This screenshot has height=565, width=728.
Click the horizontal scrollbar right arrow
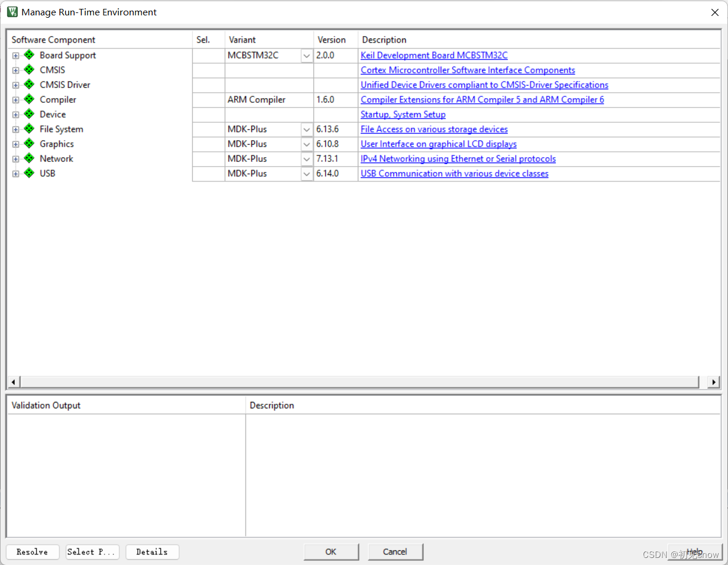(x=714, y=382)
